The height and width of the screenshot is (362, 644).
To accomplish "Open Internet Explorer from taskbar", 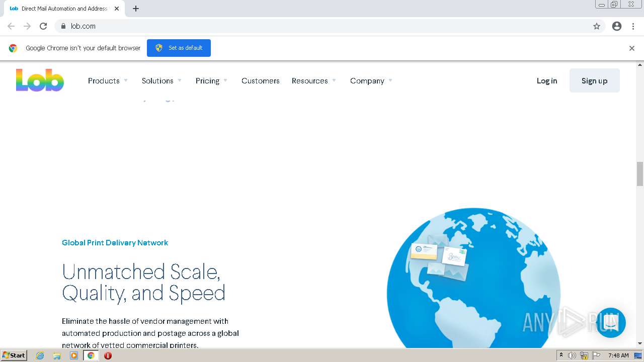I will coord(40,355).
